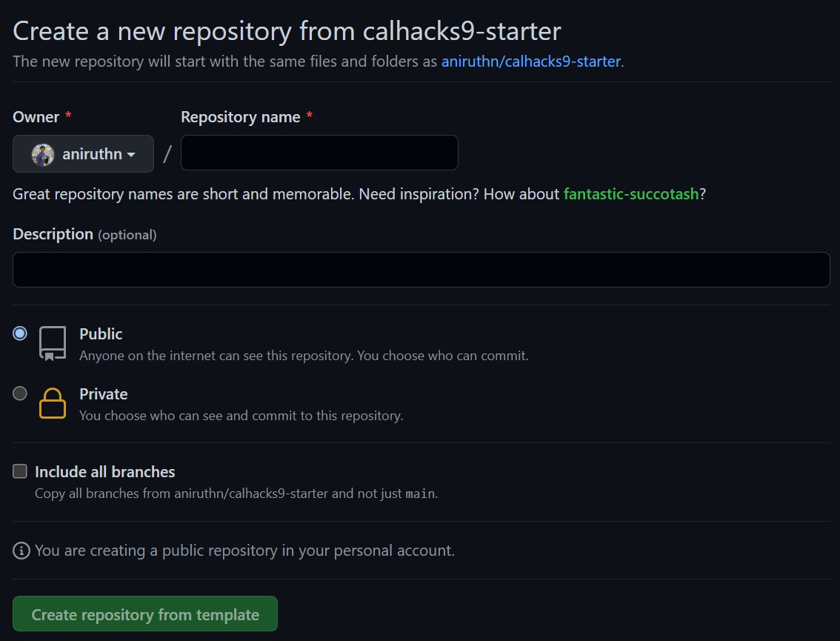Open the aniruthn owner dropdown

(x=83, y=154)
